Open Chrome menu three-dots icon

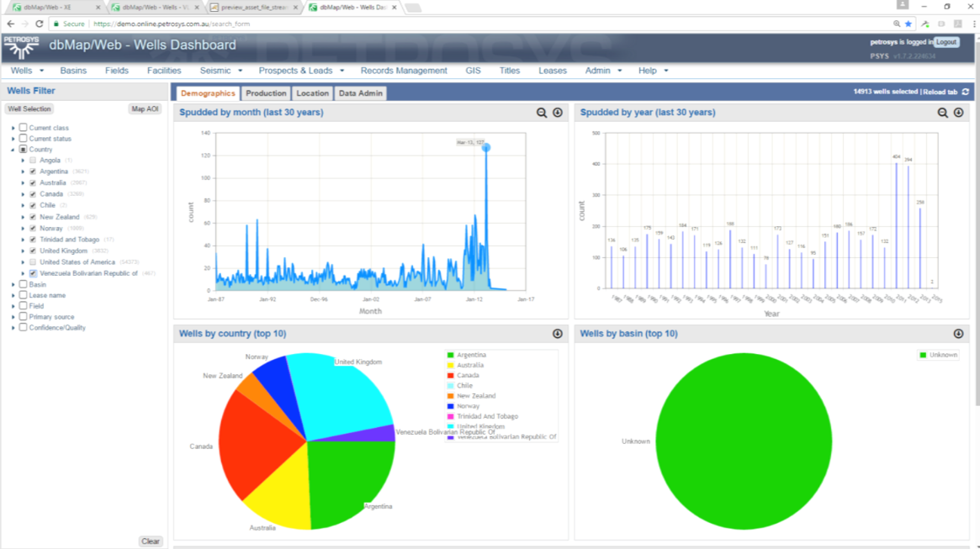tap(974, 24)
